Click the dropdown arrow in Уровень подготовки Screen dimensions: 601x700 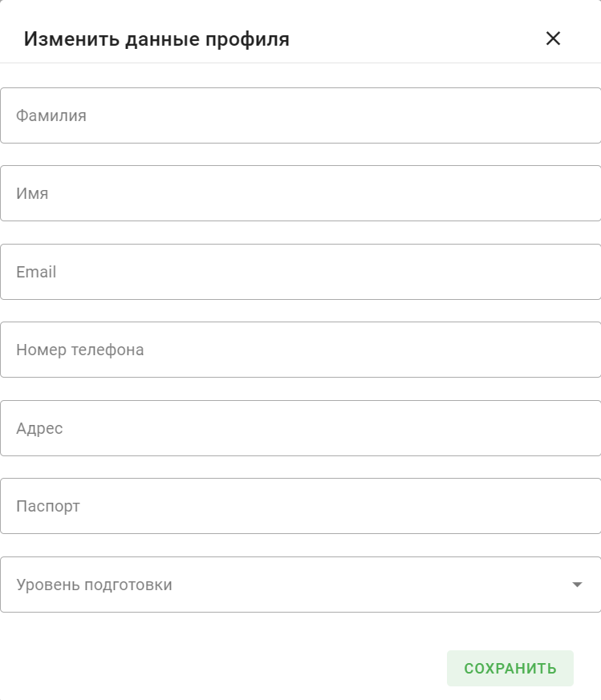coord(577,585)
